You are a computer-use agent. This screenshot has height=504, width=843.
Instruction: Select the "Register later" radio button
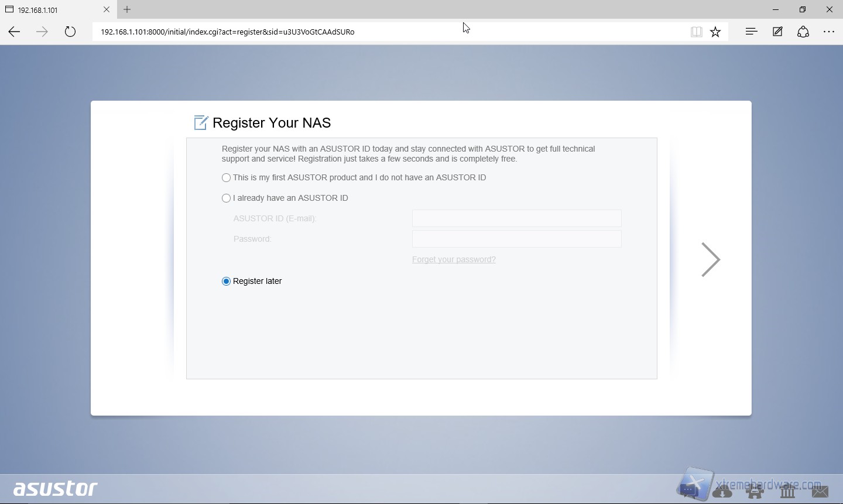click(226, 282)
